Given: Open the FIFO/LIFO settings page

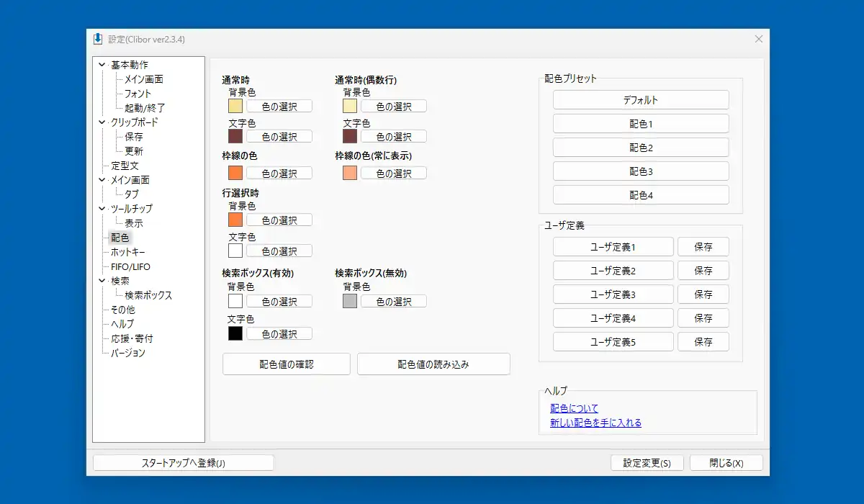Looking at the screenshot, I should pyautogui.click(x=130, y=266).
